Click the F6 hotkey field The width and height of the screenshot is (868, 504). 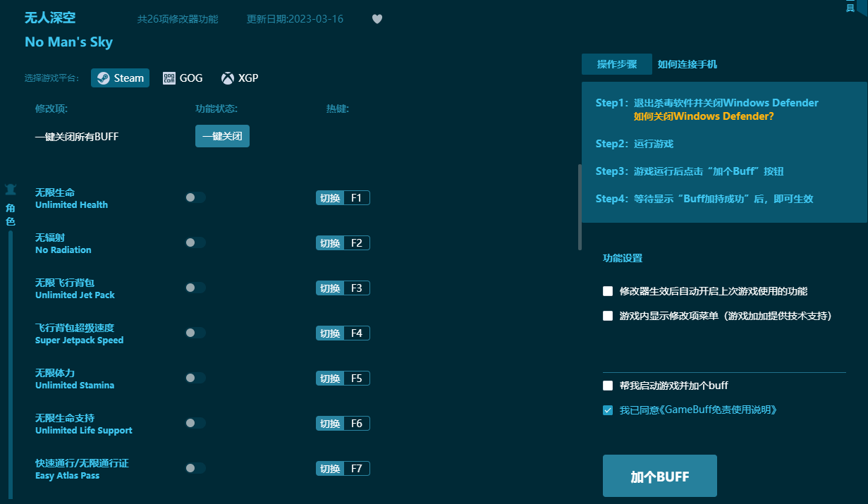(x=357, y=424)
